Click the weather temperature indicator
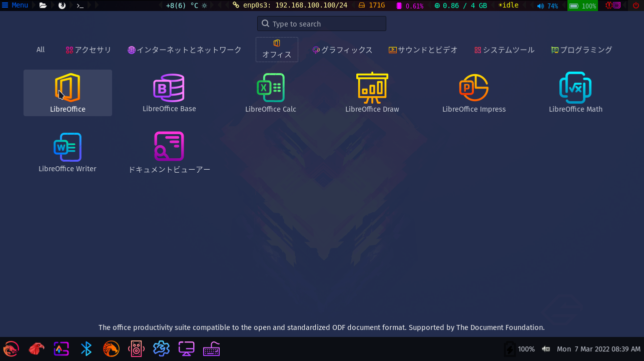 [186, 6]
